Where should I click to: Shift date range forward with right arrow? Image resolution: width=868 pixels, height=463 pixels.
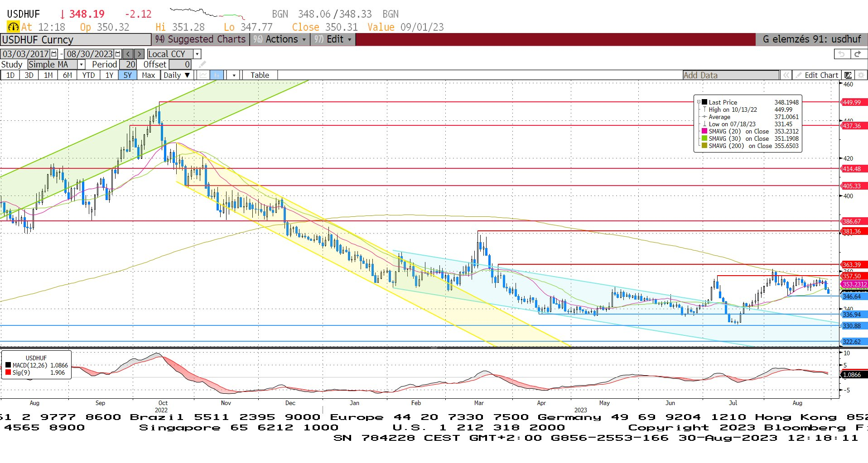tap(140, 54)
